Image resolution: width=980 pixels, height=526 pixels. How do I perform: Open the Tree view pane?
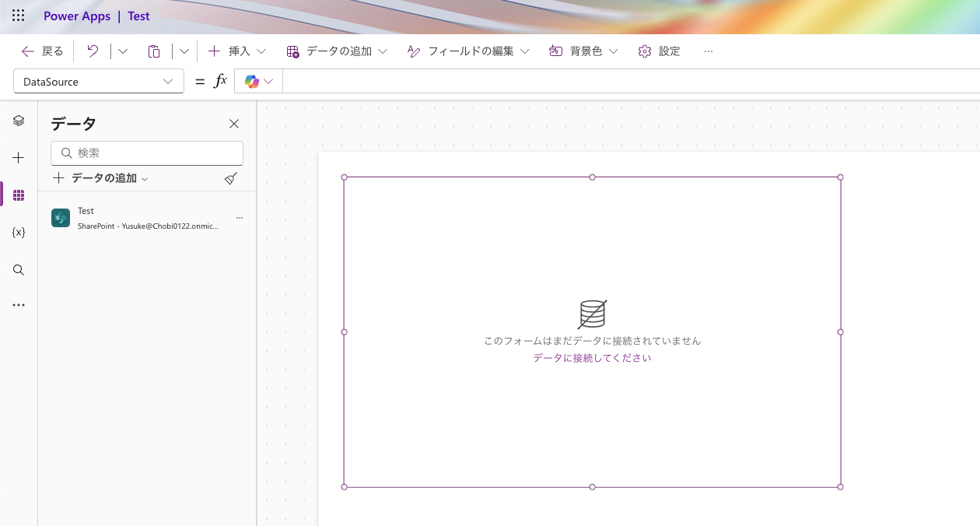18,121
